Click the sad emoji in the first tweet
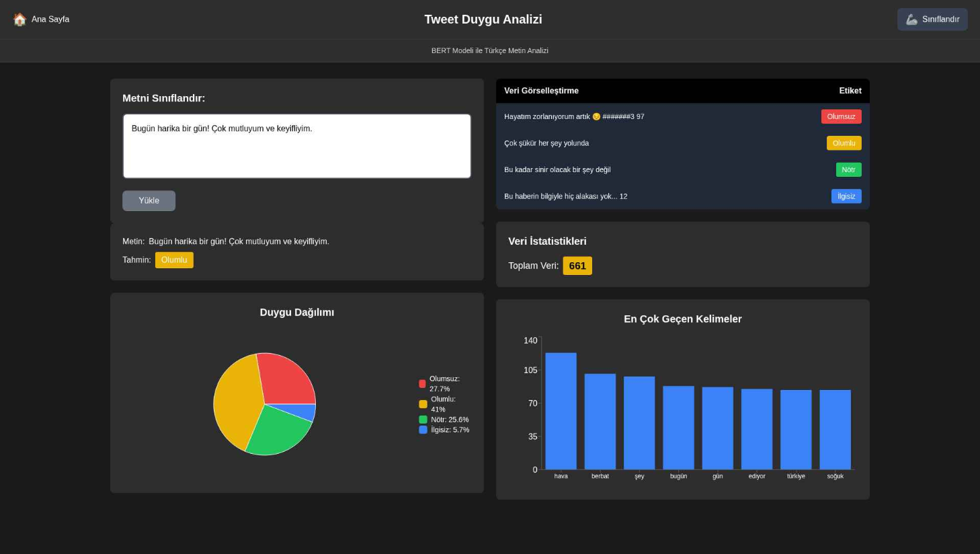980x554 pixels. [596, 117]
